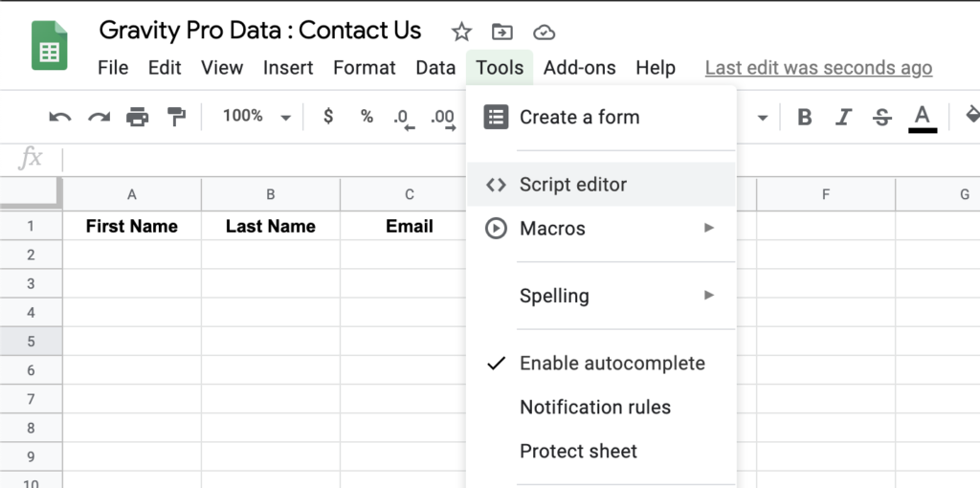
Task: Choose Spelling in Tools menu
Action: (x=601, y=295)
